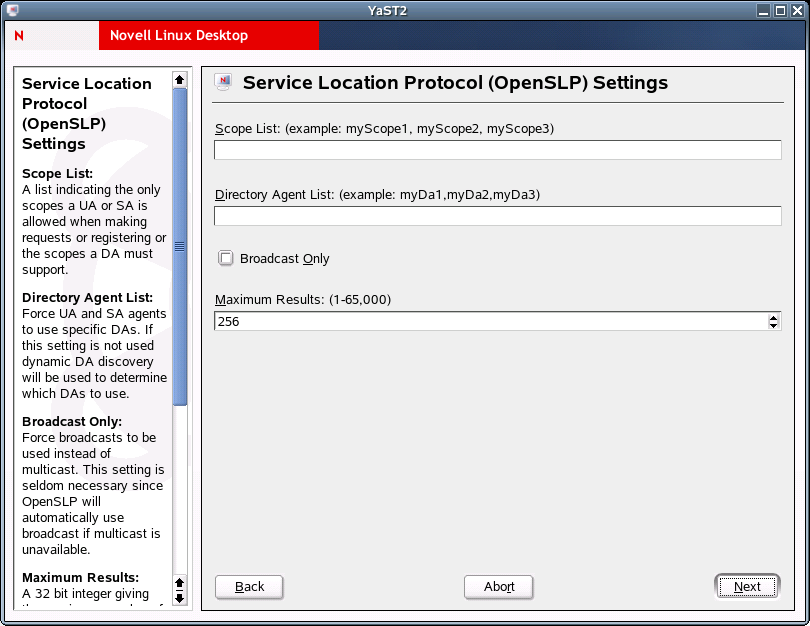The image size is (810, 626).
Task: Click the Scope List example label
Action: pos(384,129)
